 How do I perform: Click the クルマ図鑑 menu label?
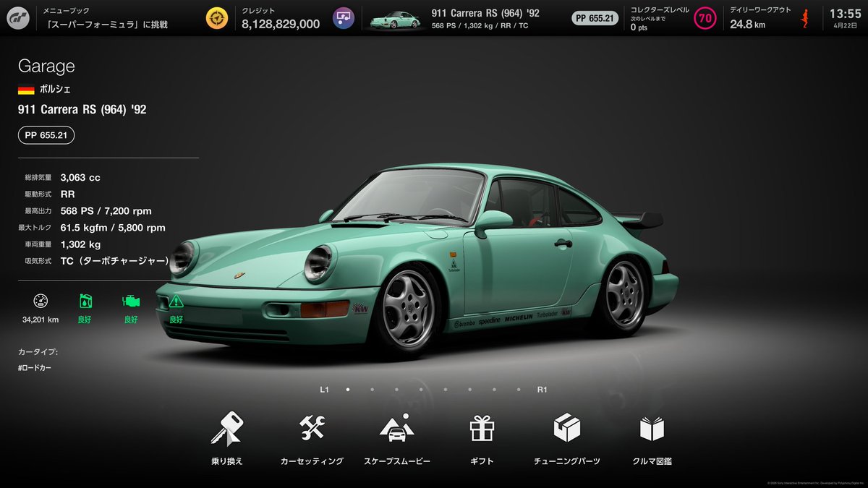(652, 461)
